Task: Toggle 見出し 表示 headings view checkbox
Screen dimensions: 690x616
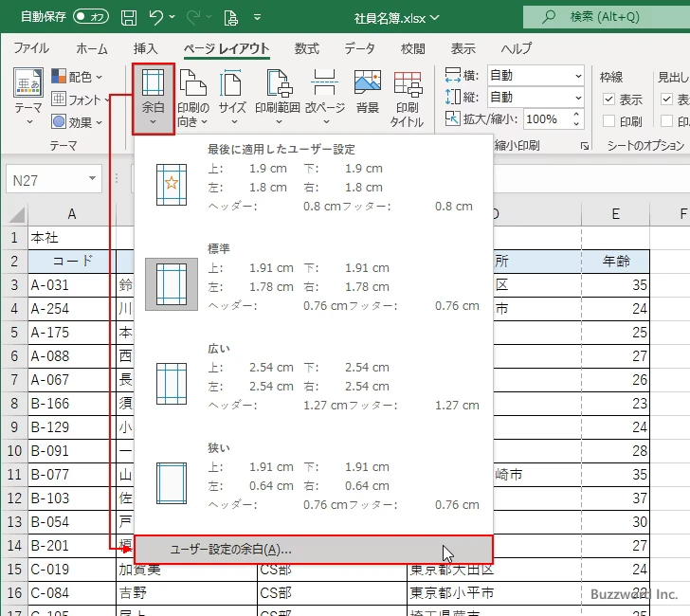Action: pos(666,99)
